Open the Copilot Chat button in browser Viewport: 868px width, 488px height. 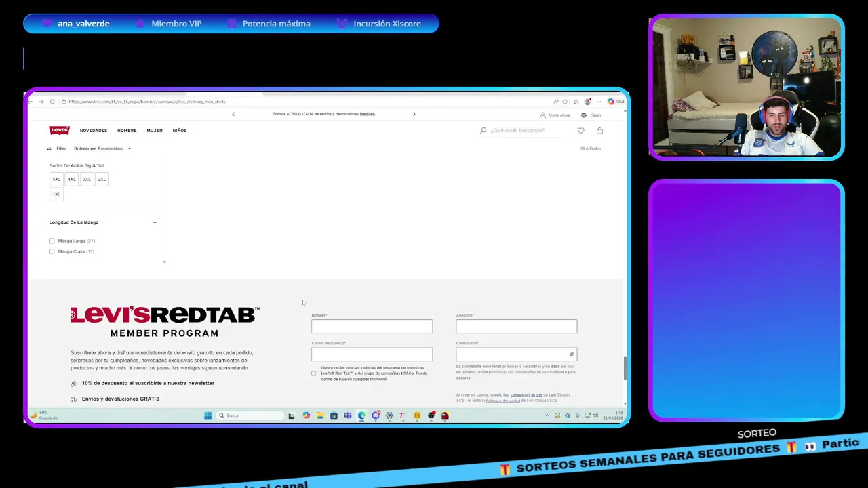(616, 102)
